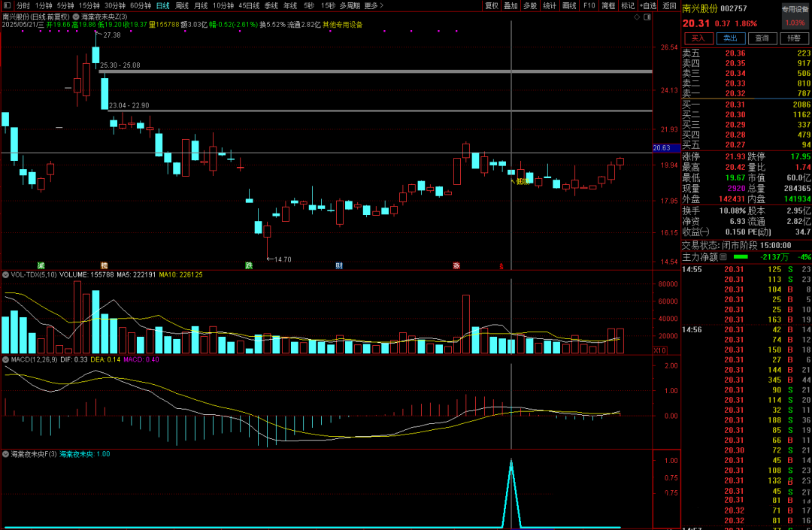Click the red 涨 event marker

pyautogui.click(x=456, y=265)
